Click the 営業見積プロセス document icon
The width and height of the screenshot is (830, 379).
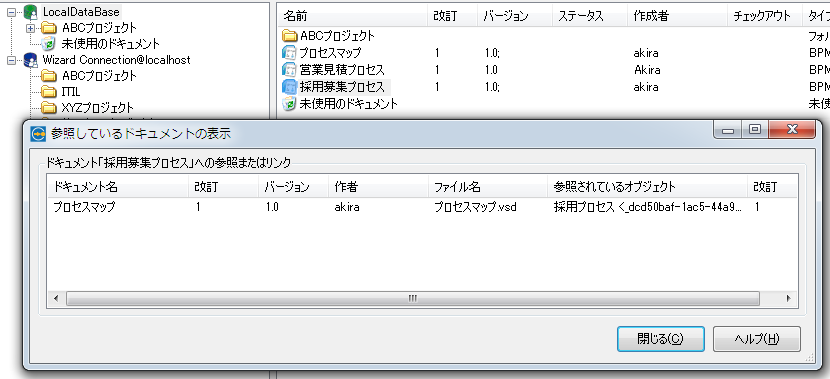coord(290,70)
